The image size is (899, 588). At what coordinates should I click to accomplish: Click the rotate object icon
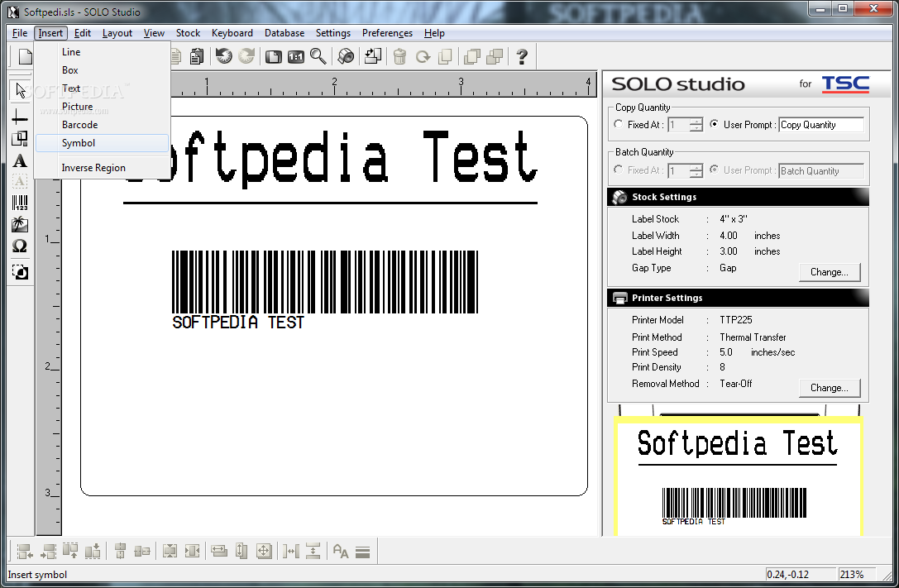pos(423,57)
